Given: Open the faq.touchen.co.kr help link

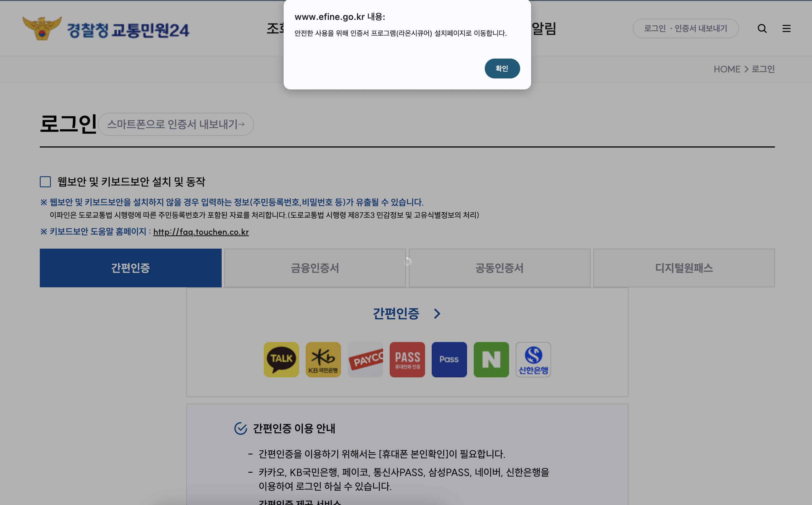Looking at the screenshot, I should coord(201,232).
